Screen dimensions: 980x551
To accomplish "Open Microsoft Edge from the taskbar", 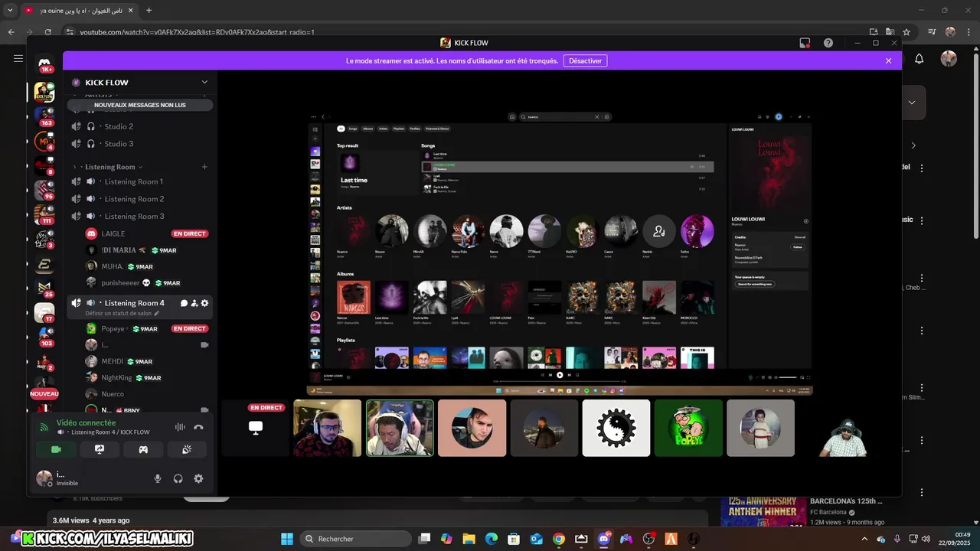I will pyautogui.click(x=491, y=539).
